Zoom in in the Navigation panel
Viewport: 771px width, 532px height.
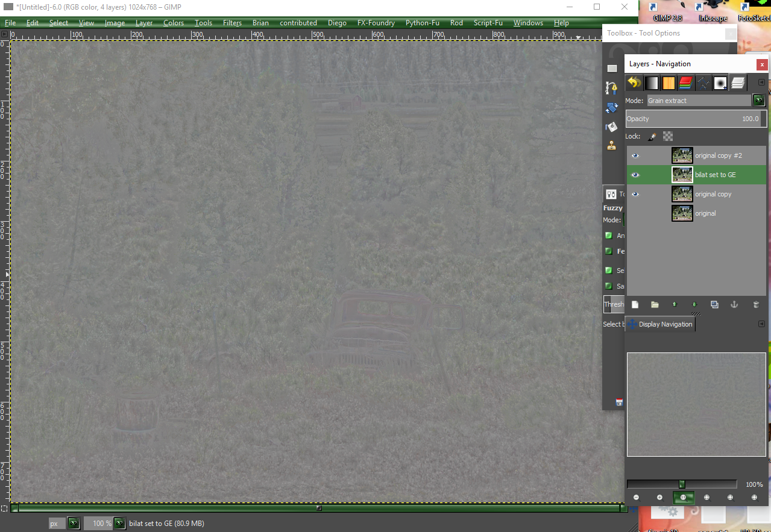pos(659,498)
